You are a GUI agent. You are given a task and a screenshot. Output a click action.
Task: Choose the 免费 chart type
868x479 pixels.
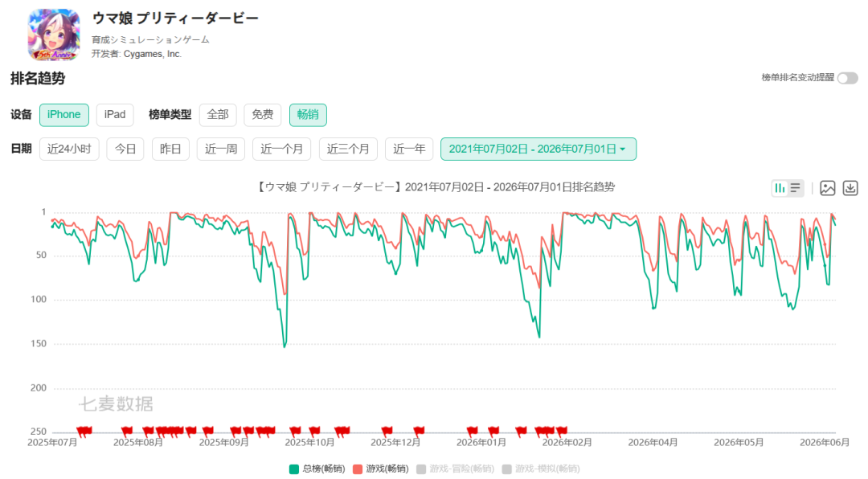coord(262,115)
